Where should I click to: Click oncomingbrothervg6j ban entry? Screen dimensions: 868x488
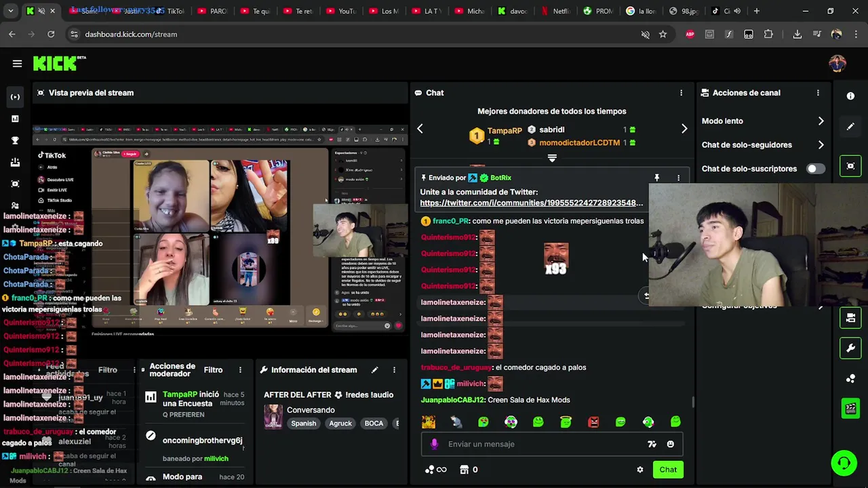click(202, 441)
